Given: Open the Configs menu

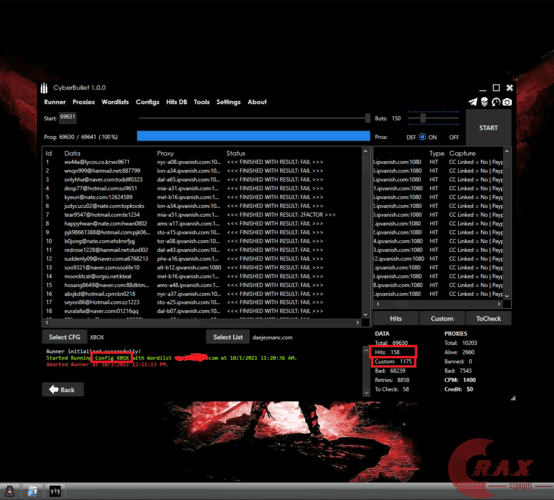Looking at the screenshot, I should click(147, 102).
